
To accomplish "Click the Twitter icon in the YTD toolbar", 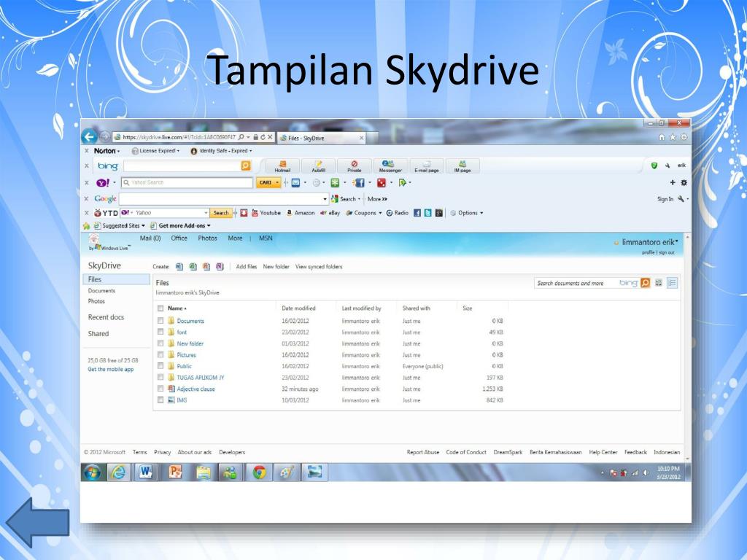I will (x=427, y=213).
